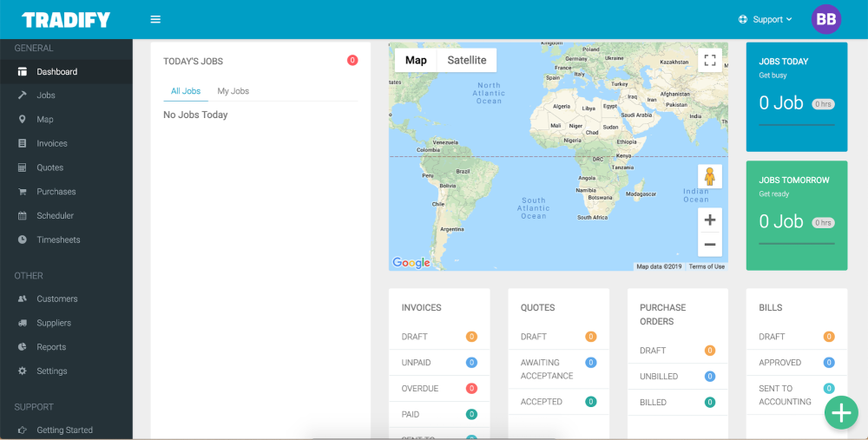Click the Invoices card heading
This screenshot has height=440, width=868.
[421, 308]
